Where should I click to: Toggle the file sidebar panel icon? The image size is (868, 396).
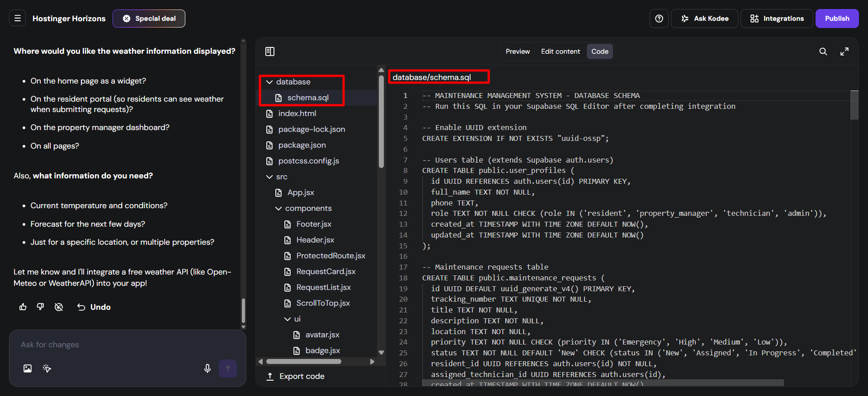[270, 51]
